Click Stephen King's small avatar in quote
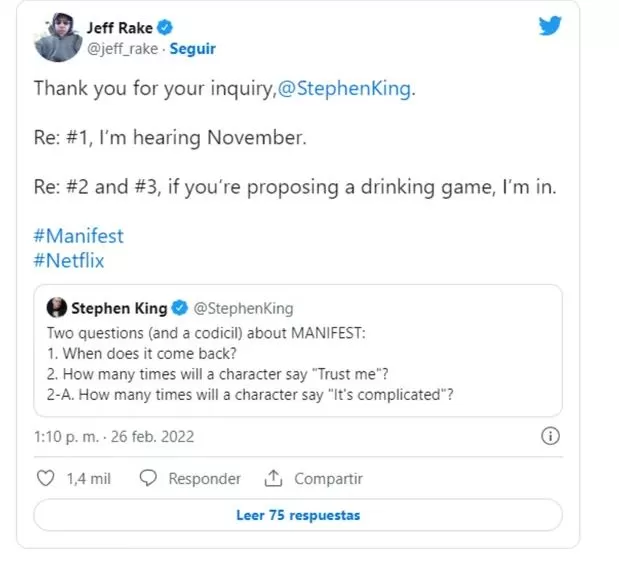The image size is (619, 566). click(58, 308)
